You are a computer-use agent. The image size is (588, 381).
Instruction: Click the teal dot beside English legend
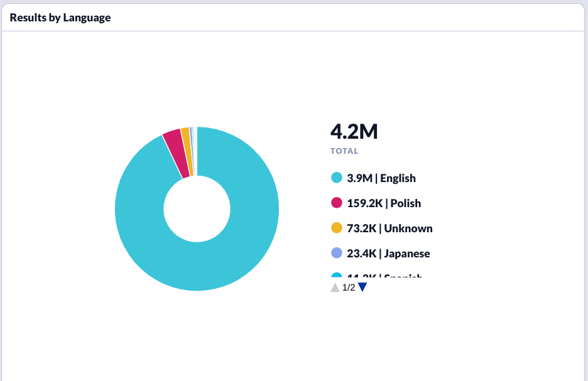tap(336, 178)
